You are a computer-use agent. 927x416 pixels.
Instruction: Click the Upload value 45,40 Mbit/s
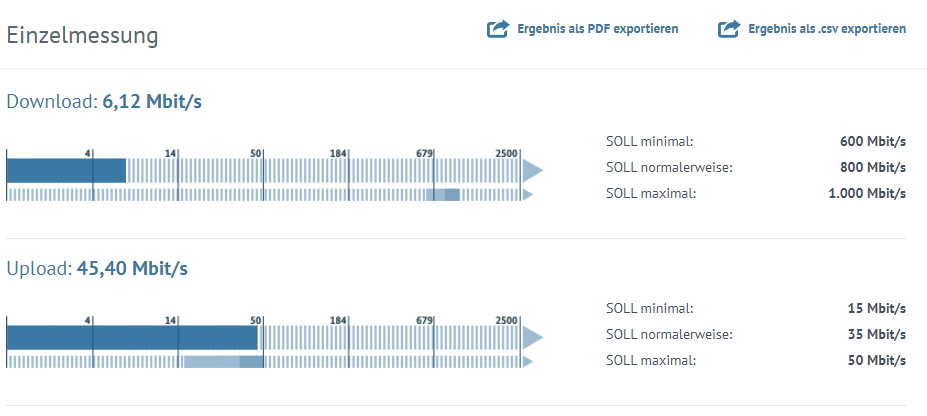click(x=132, y=268)
